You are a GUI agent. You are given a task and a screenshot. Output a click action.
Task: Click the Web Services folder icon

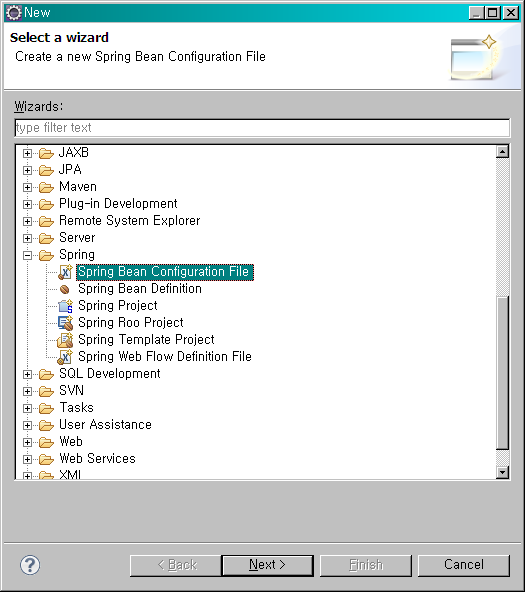[x=46, y=459]
